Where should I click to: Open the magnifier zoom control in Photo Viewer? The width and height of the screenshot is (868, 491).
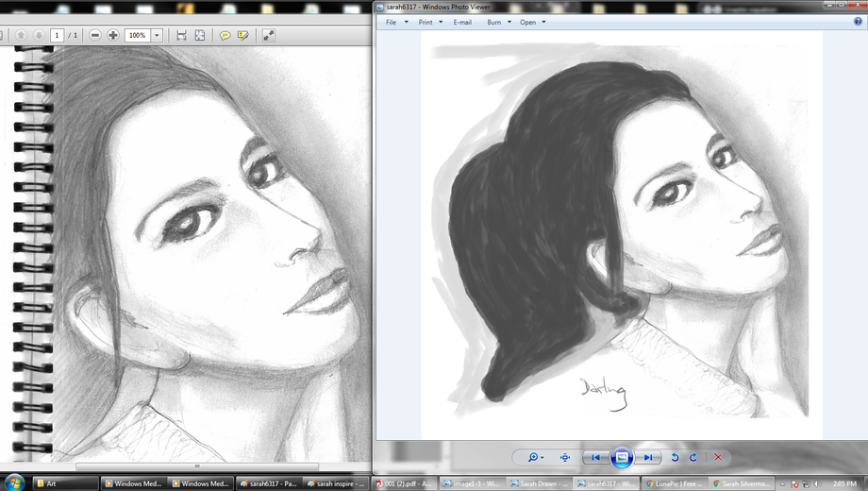click(535, 457)
